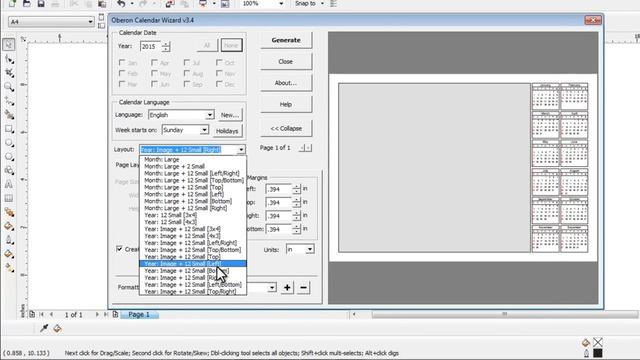Click the horizontal scrollbar at bottom right
The height and width of the screenshot is (360, 640).
504,314
